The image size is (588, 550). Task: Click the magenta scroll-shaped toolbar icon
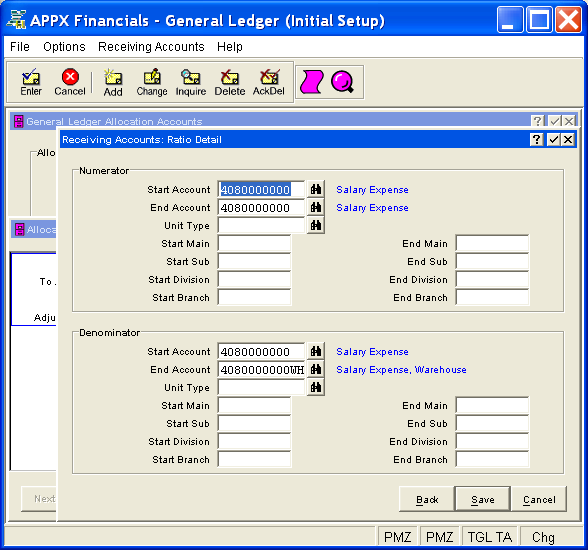pos(311,82)
